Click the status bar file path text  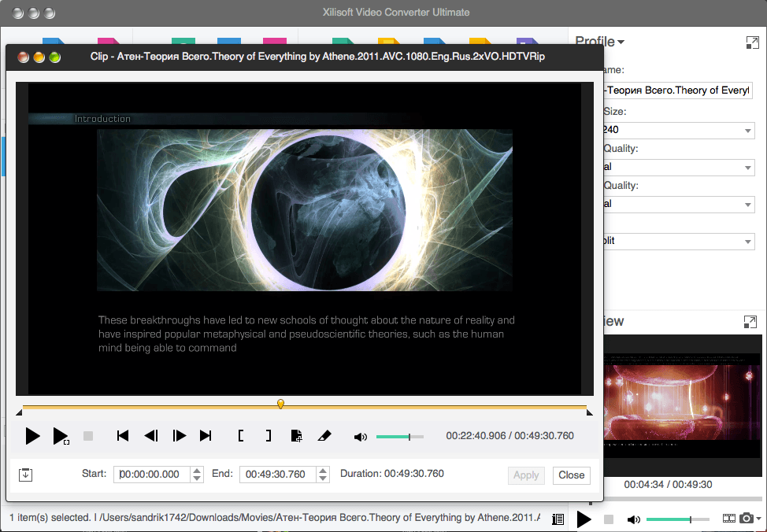click(320, 518)
